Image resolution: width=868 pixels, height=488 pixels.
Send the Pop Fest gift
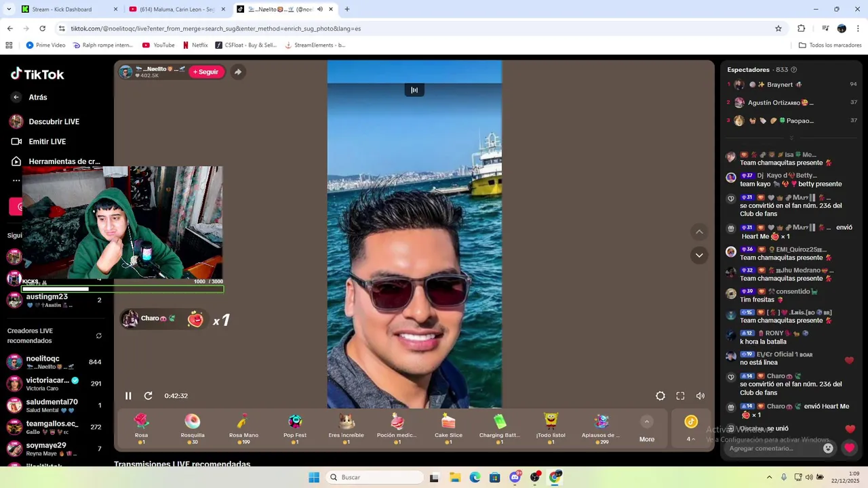(295, 429)
